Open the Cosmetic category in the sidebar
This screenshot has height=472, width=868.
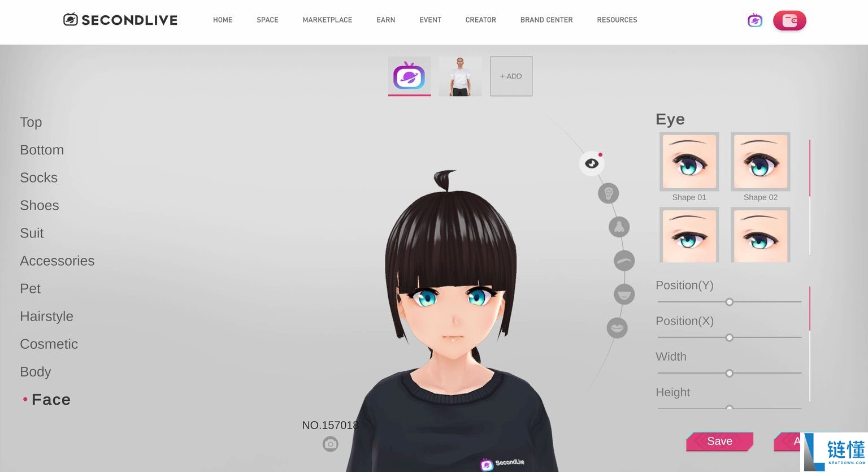click(49, 344)
